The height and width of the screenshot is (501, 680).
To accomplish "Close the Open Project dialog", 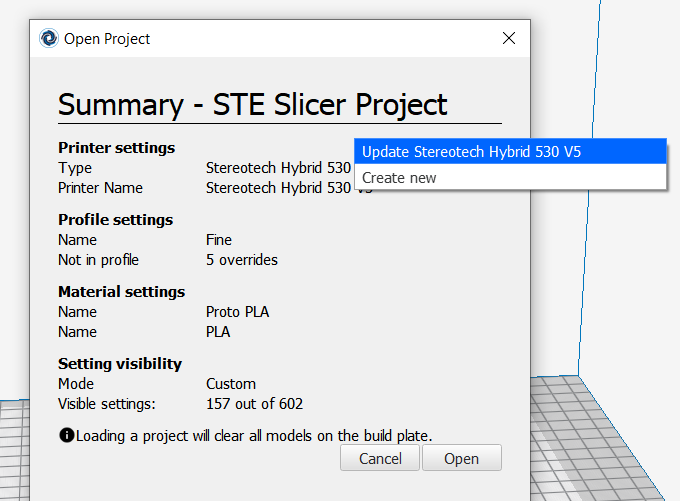I will click(x=509, y=38).
